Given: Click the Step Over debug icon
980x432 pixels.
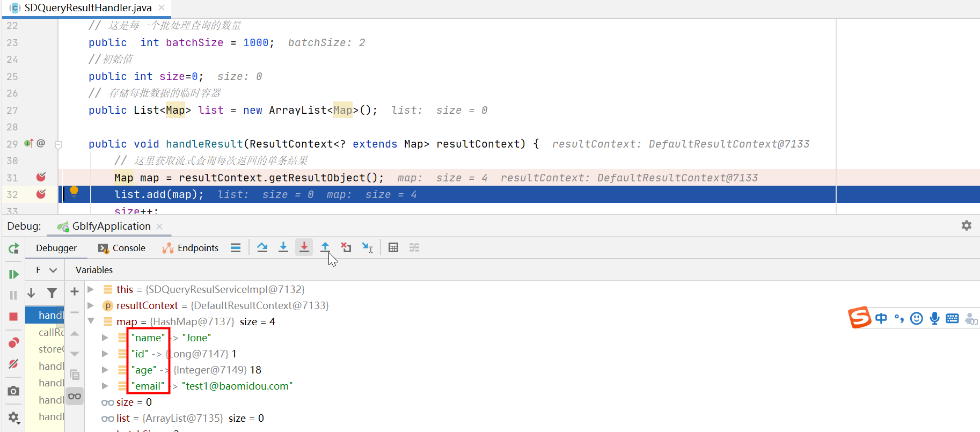Looking at the screenshot, I should tap(262, 247).
